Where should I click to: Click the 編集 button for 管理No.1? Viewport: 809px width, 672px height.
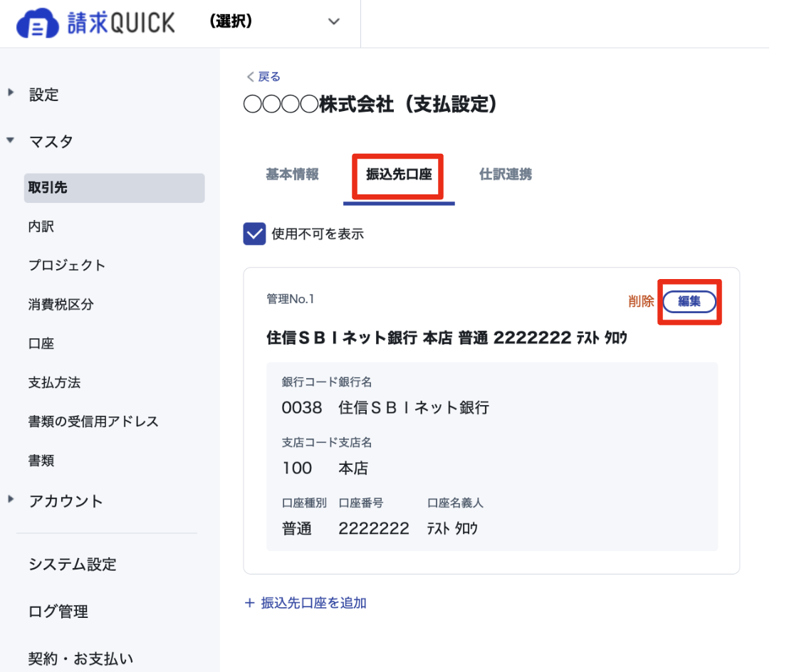point(689,301)
